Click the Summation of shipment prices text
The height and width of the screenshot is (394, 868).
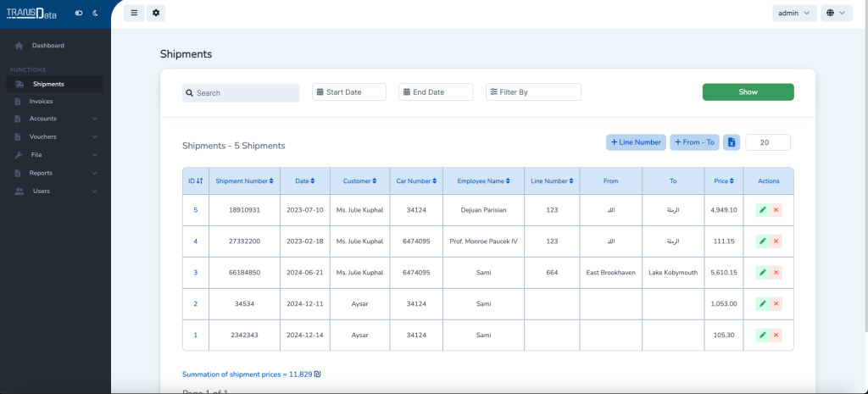pyautogui.click(x=251, y=375)
